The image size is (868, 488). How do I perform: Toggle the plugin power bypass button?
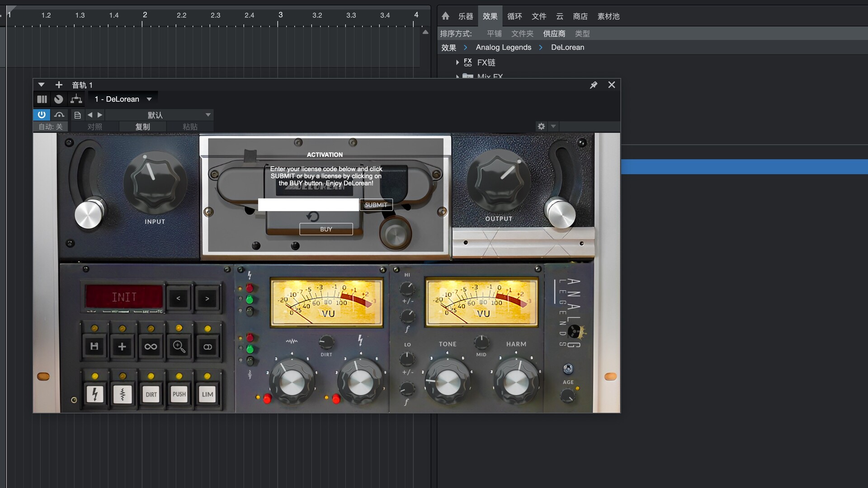[x=42, y=115]
